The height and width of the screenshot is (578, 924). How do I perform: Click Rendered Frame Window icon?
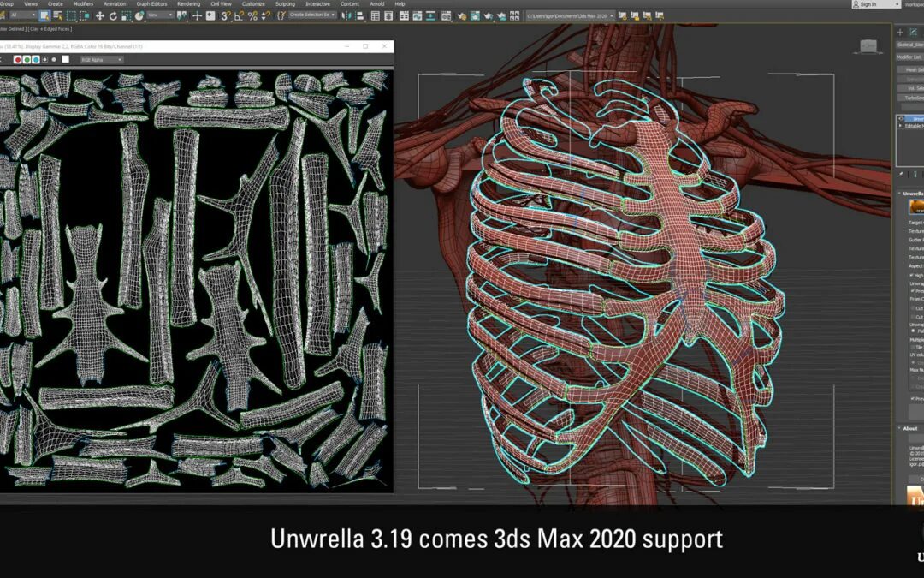(475, 16)
